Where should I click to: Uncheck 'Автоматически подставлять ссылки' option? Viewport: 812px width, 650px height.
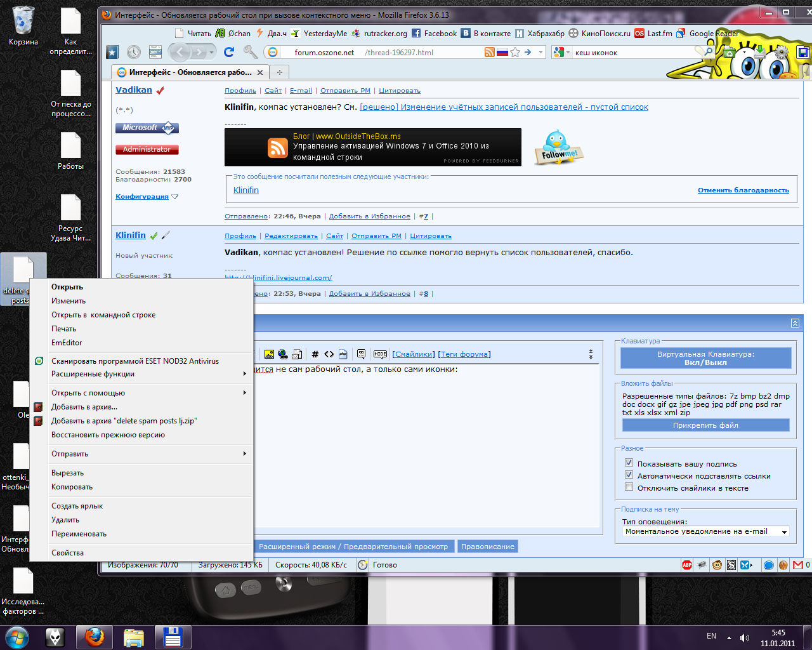point(629,475)
